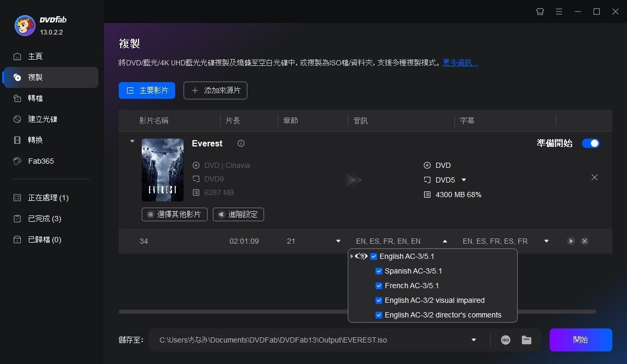Open 轉換 converter module in sidebar
This screenshot has height=364, width=627.
tap(50, 140)
